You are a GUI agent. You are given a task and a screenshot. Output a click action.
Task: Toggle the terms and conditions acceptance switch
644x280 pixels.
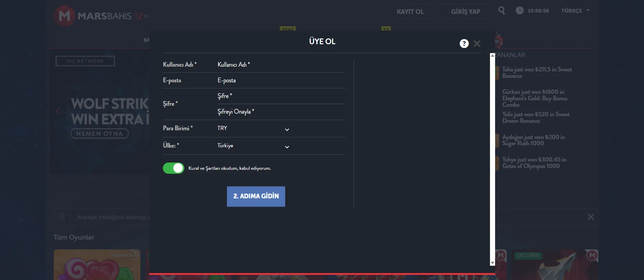click(x=173, y=168)
